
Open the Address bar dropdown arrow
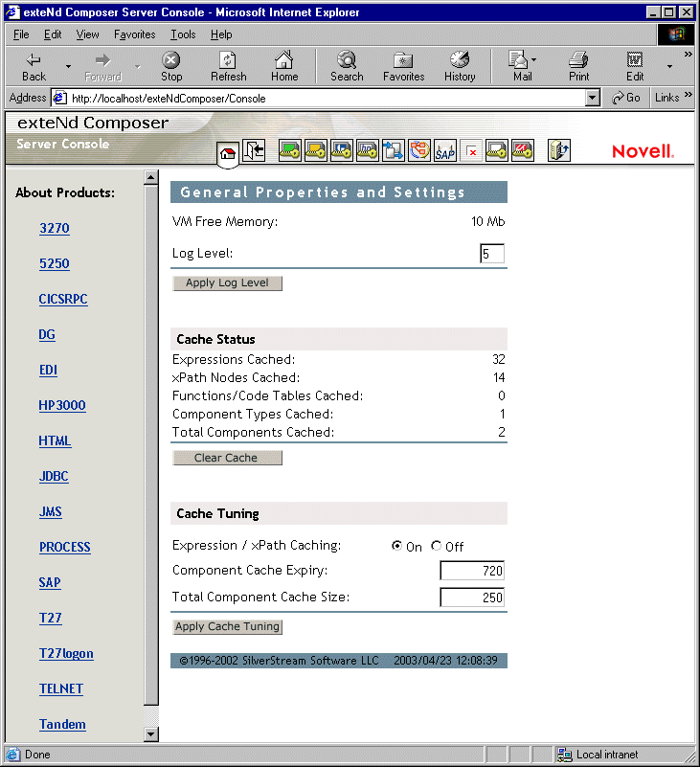pyautogui.click(x=593, y=98)
